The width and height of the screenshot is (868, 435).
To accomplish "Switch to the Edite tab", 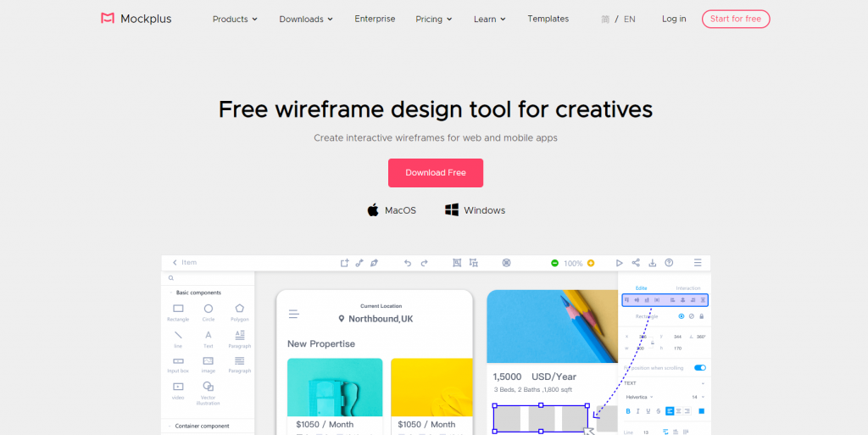I will point(641,287).
